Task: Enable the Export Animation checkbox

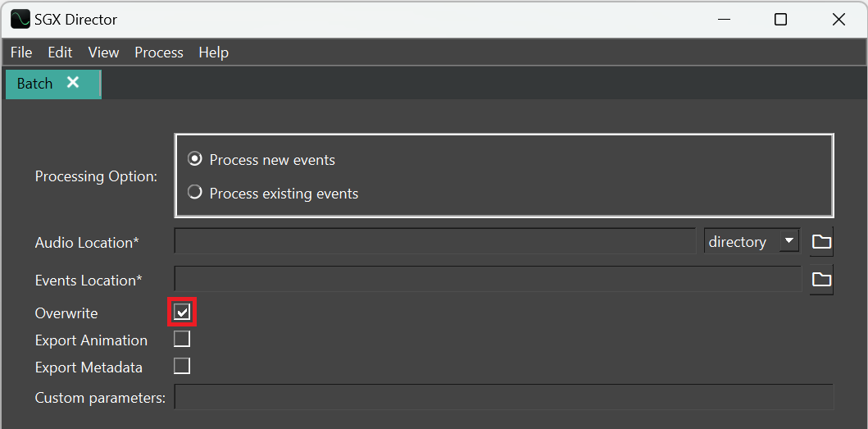Action: 182,339
